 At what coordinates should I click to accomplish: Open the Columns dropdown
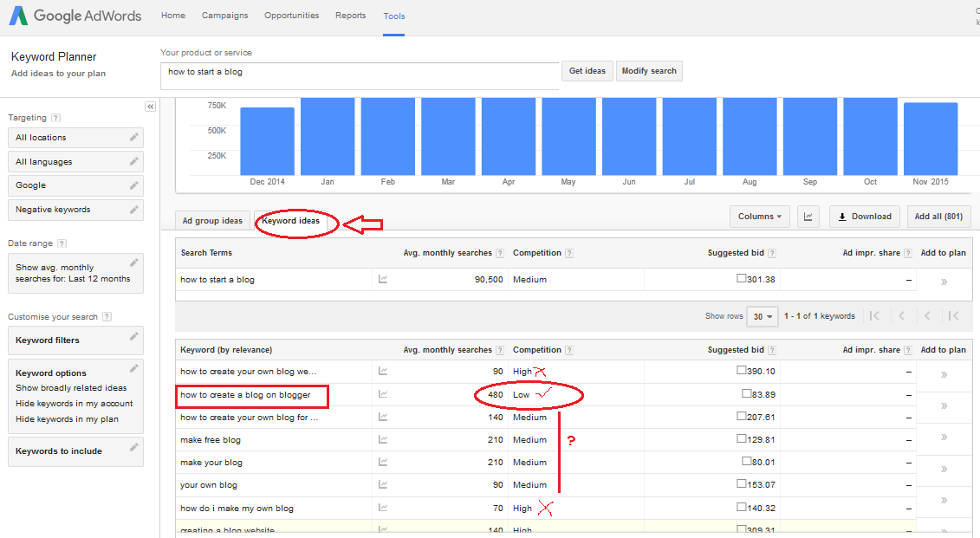759,217
